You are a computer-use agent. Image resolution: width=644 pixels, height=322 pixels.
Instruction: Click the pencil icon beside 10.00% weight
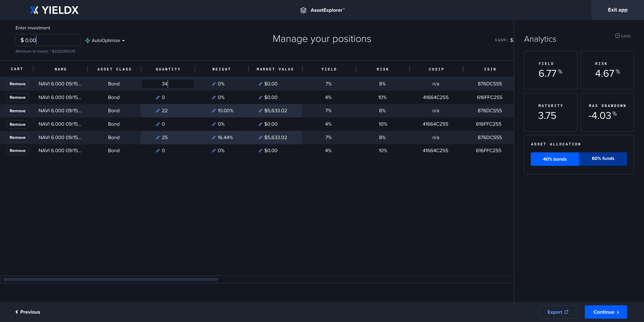tap(214, 111)
